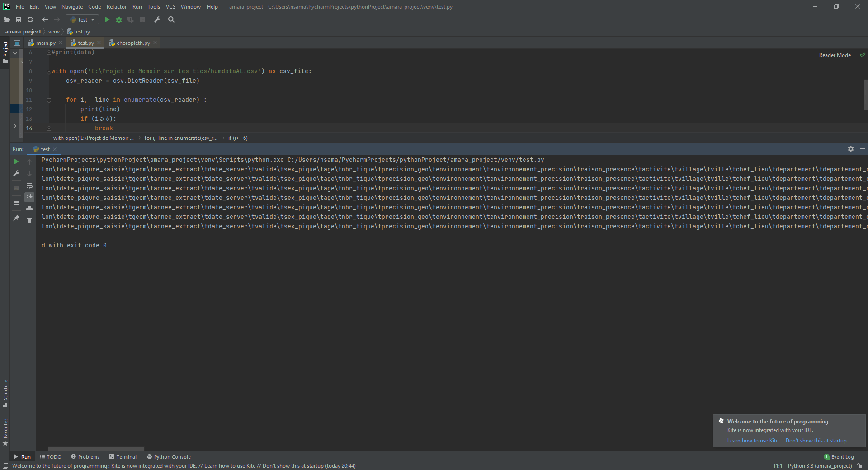Save all files with the save icon
The width and height of the screenshot is (868, 470).
tap(19, 19)
